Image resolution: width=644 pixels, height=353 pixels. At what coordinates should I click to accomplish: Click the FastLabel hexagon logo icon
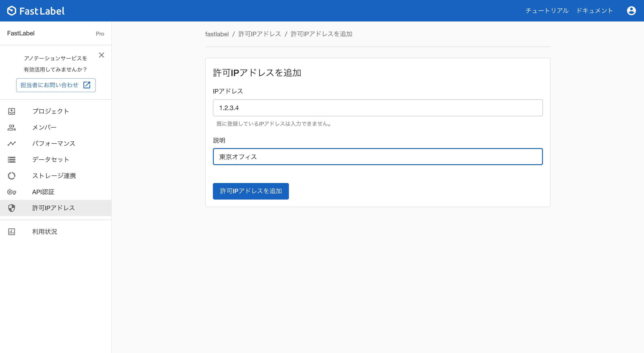(11, 11)
